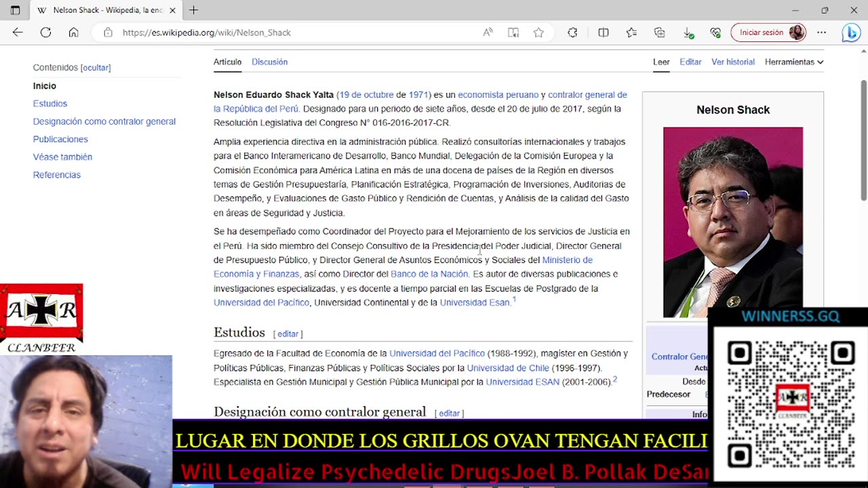Open the Extensions menu
868x488 pixels.
click(x=572, y=33)
